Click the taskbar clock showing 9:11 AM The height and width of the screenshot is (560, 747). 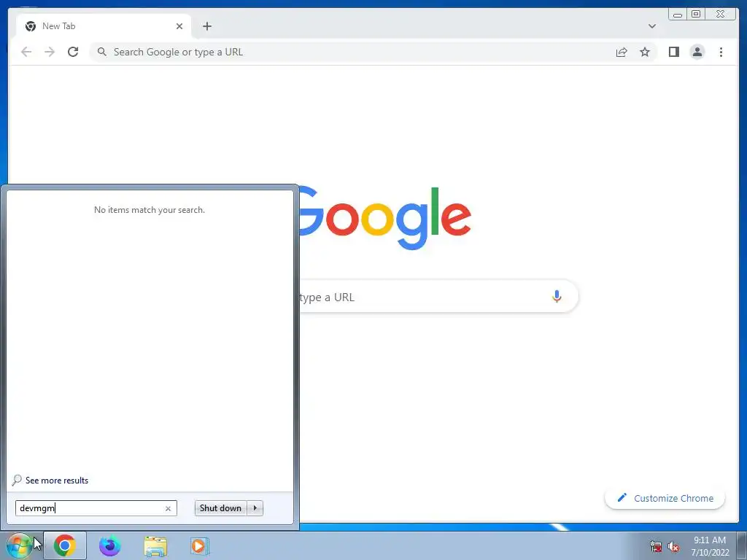click(710, 546)
